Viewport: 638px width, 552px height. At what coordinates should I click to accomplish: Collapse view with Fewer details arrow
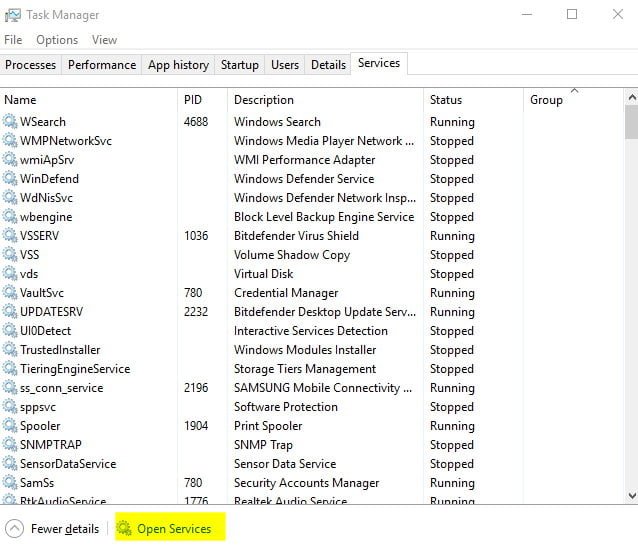tap(14, 528)
